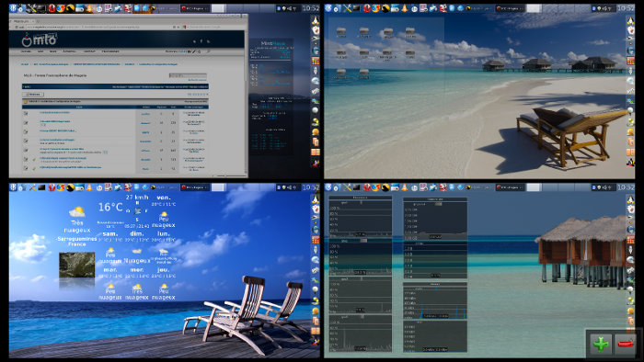
Task: Open card game icon in forum desktop sidebar
Action: tap(315, 30)
